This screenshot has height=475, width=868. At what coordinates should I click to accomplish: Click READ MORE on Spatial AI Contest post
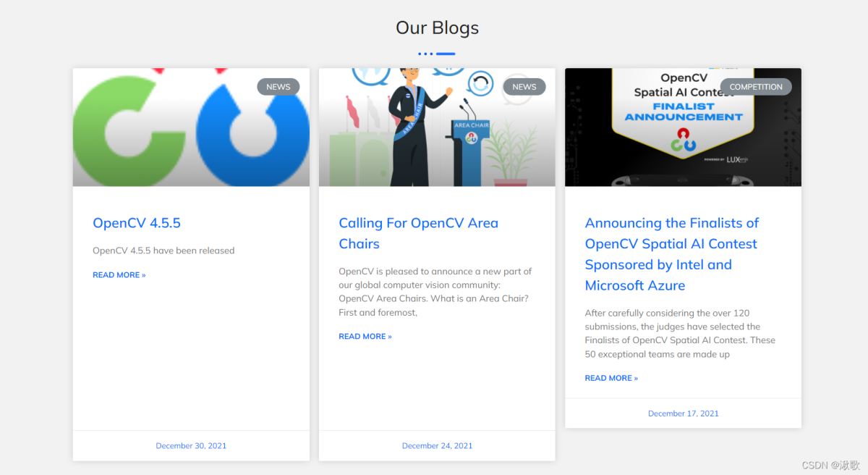[610, 378]
